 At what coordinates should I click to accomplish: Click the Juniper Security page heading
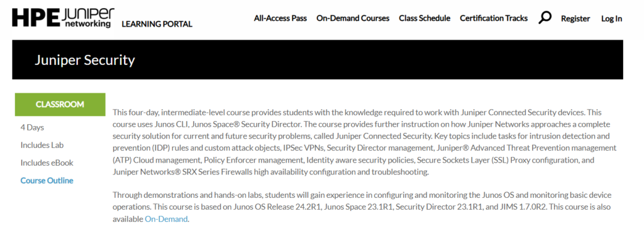85,60
